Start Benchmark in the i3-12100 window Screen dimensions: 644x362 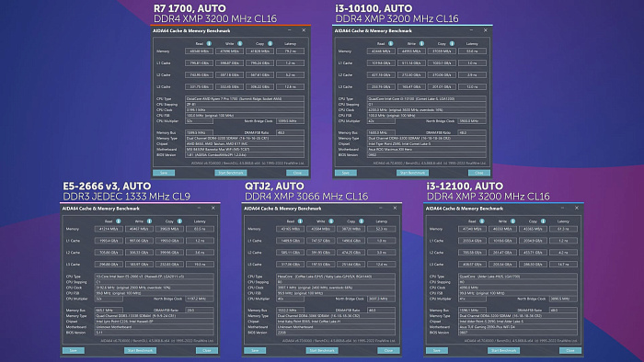tap(503, 351)
